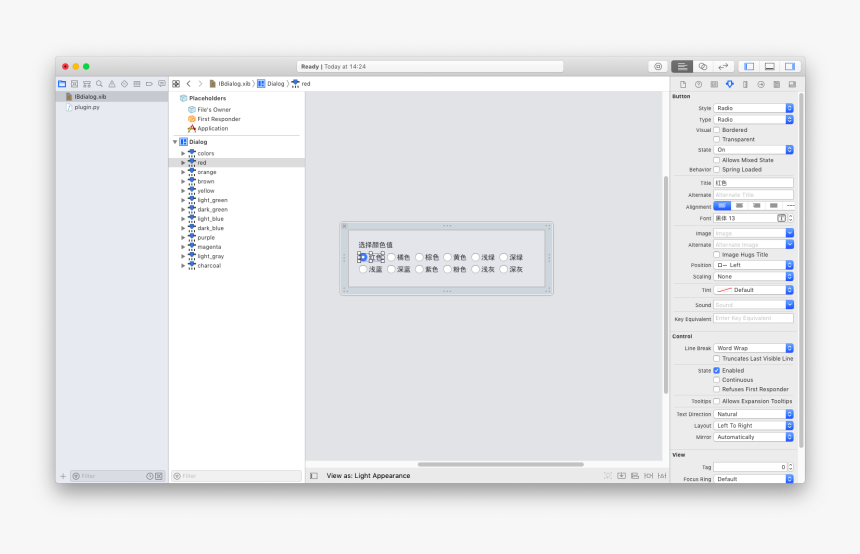This screenshot has height=554, width=860.
Task: Open the Tint color Default picker
Action: (x=754, y=290)
